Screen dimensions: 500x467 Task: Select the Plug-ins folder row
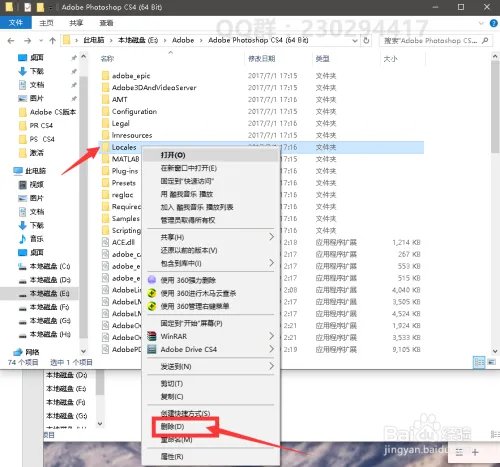click(x=120, y=171)
